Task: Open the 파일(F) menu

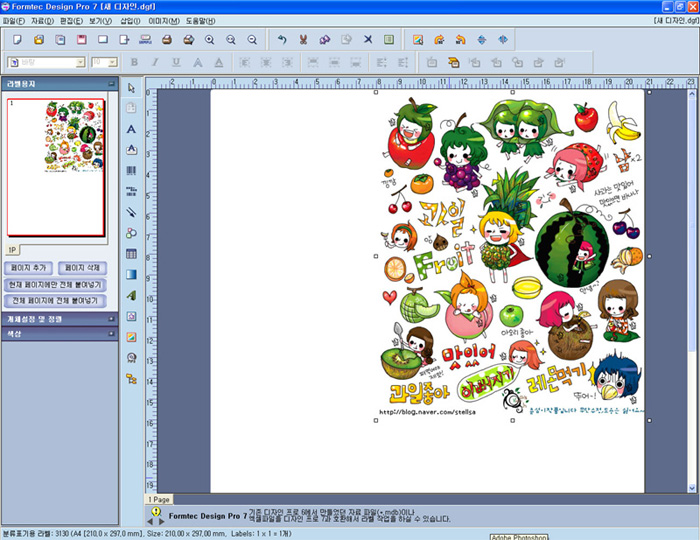Action: click(x=14, y=21)
